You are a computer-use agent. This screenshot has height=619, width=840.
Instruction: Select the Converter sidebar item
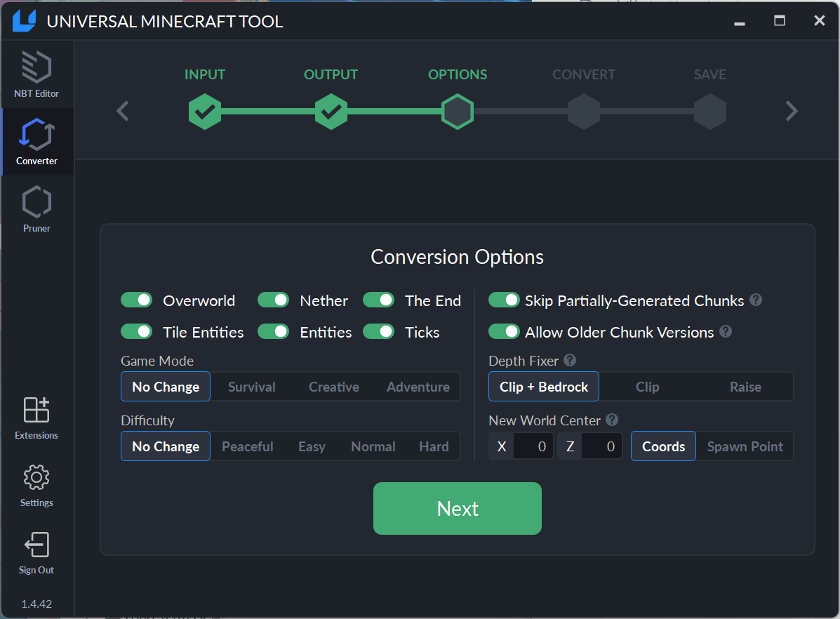click(x=36, y=142)
